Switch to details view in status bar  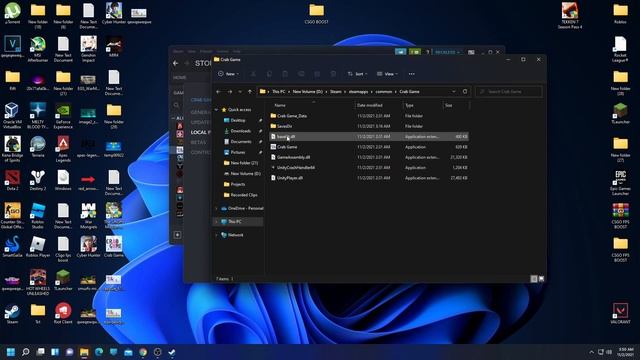(x=533, y=279)
